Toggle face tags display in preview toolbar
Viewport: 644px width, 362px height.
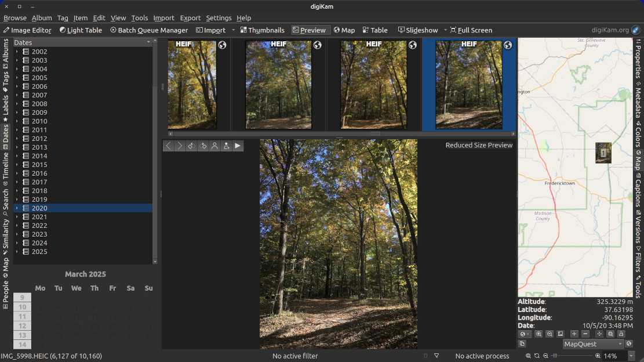tap(215, 146)
